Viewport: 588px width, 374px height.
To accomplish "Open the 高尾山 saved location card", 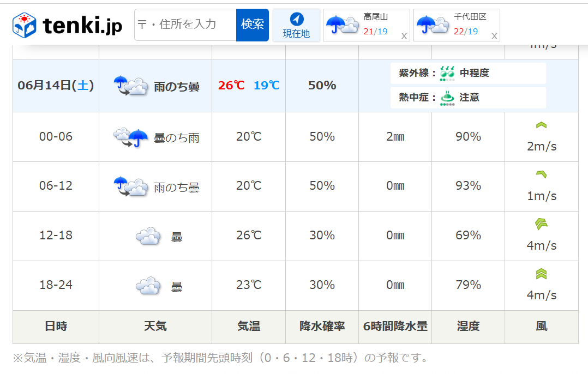I will pos(367,25).
